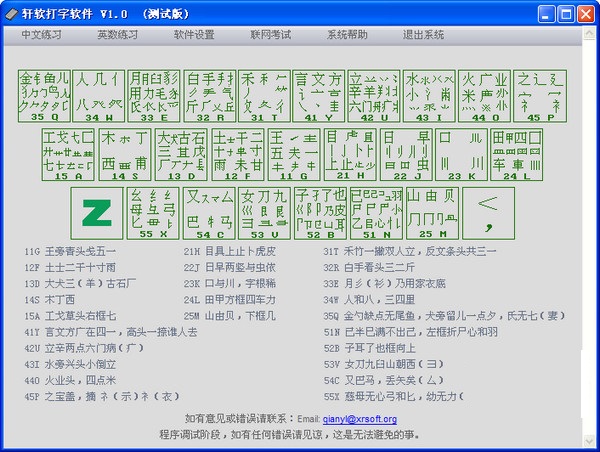Screen dimensions: 600x452
Task: Click the 43 I key tile
Action: pos(429,96)
